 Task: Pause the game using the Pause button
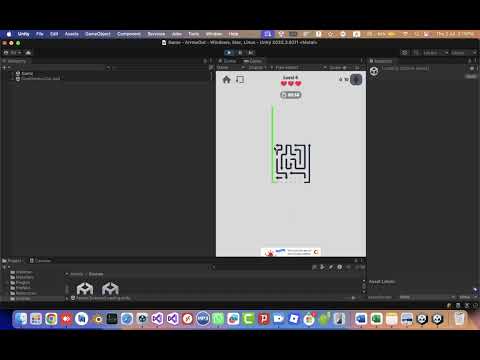pyautogui.click(x=240, y=53)
